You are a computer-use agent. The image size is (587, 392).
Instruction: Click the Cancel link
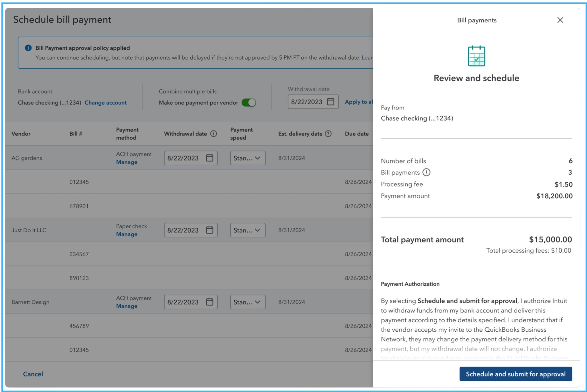(x=33, y=374)
